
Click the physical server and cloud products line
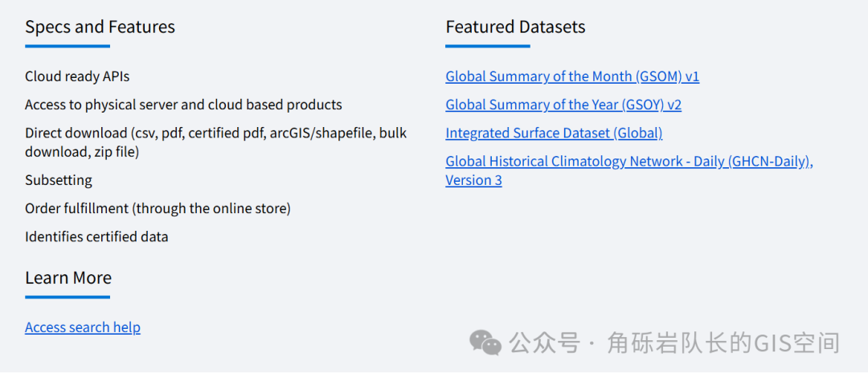(x=183, y=105)
